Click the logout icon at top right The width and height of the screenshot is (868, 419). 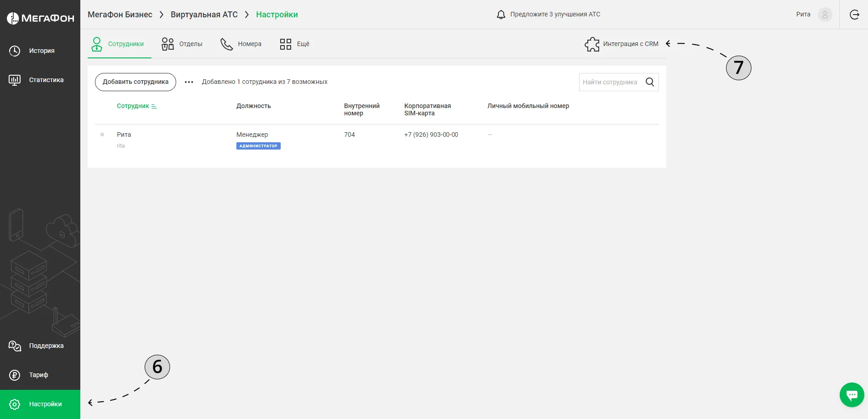[x=854, y=15]
